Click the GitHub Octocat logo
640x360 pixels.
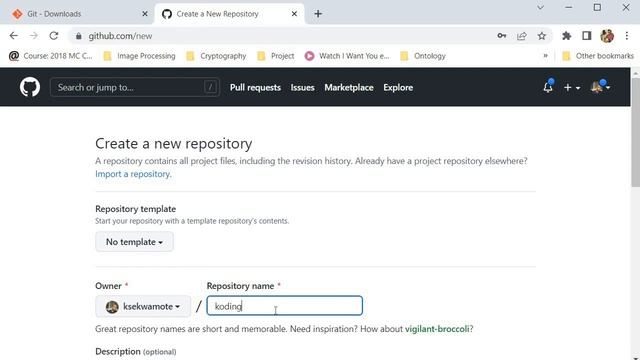[30, 87]
